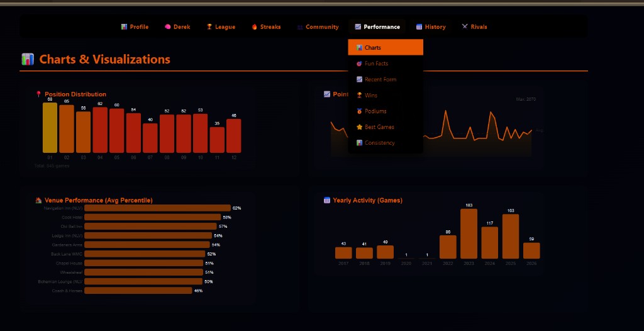Click the calendar icon beside Yearly Activity
The height and width of the screenshot is (331, 644).
point(327,200)
